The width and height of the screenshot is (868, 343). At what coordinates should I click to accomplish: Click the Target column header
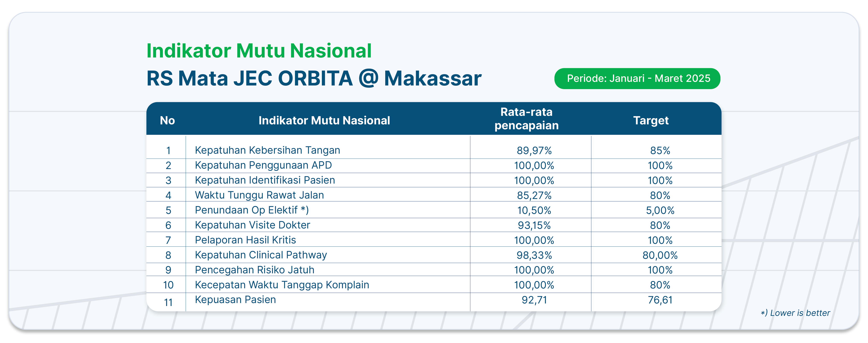(651, 120)
